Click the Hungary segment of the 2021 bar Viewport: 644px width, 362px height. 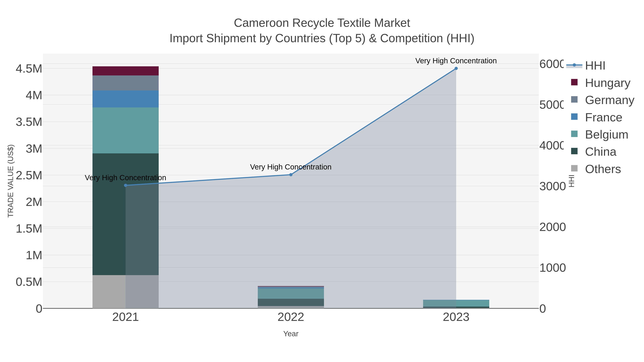click(126, 71)
